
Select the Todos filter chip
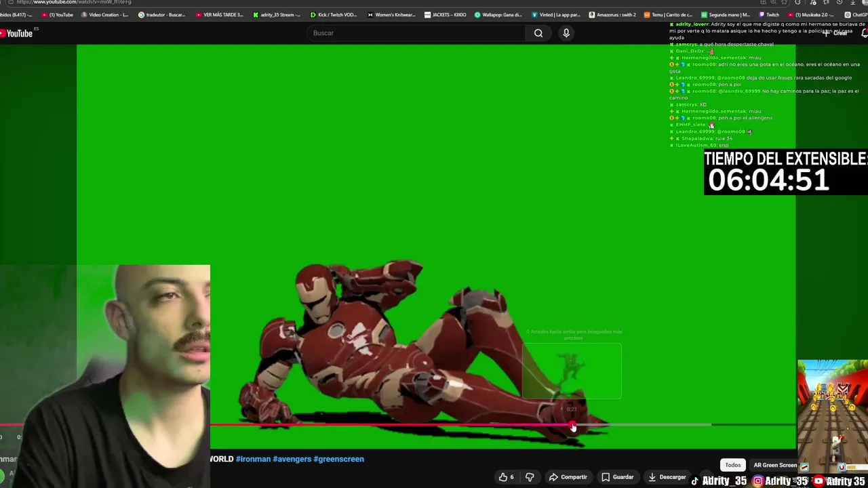point(733,465)
